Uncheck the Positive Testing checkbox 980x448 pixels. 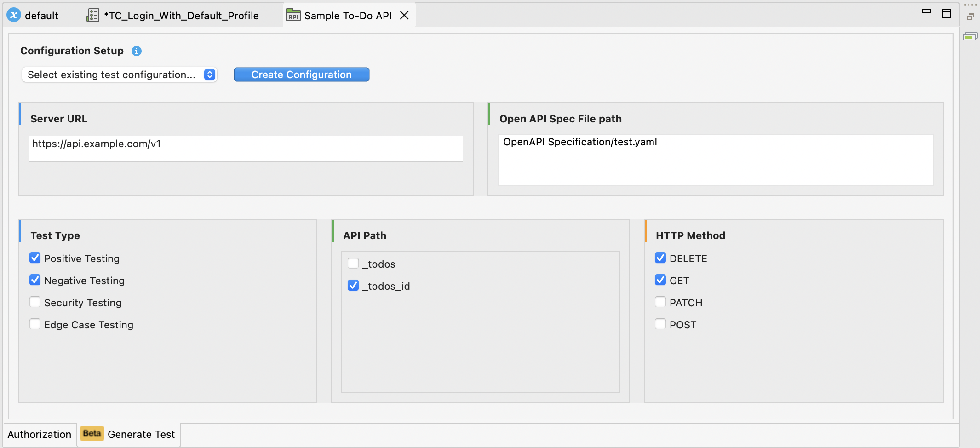(35, 258)
